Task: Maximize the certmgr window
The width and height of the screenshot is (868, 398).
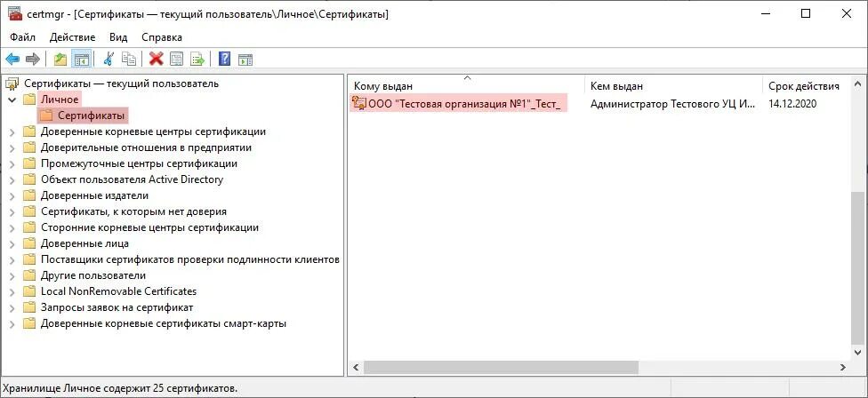Action: tap(806, 14)
